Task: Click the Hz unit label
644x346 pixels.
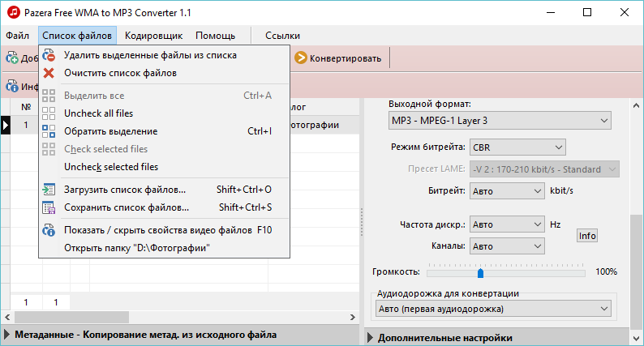Action: pos(556,224)
